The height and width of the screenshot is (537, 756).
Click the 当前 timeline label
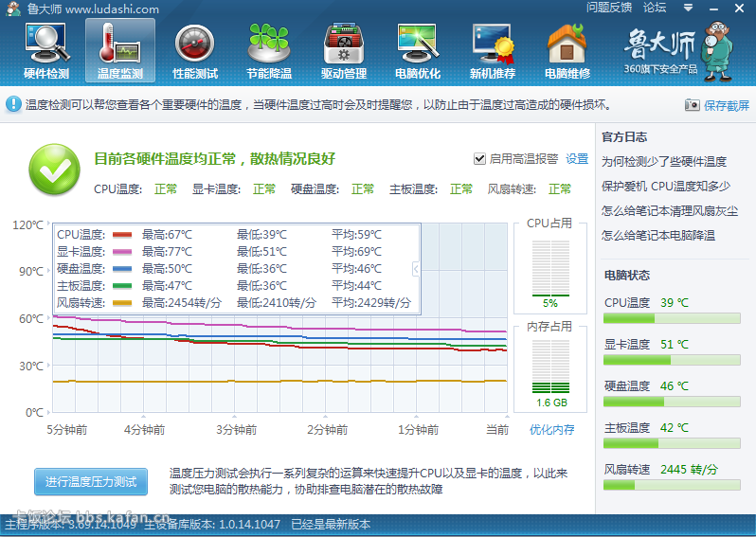coord(497,429)
